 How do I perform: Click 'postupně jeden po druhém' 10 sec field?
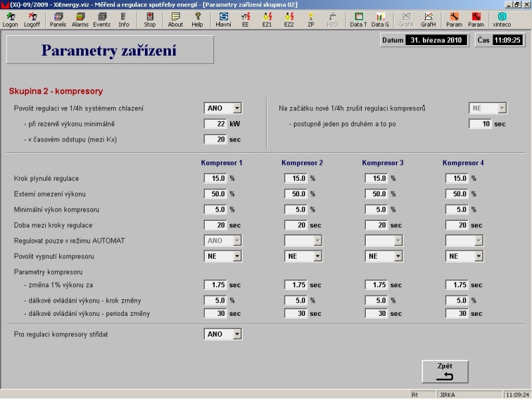(x=480, y=124)
